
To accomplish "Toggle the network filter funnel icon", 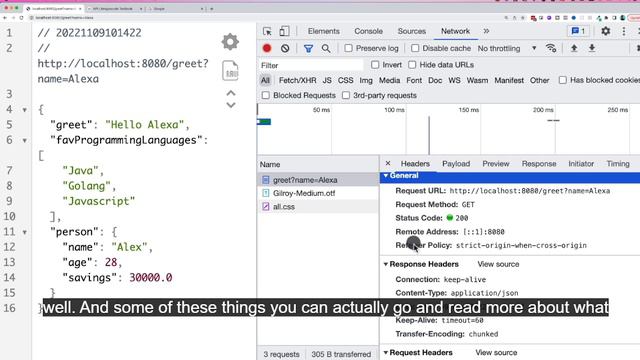I will tap(308, 49).
